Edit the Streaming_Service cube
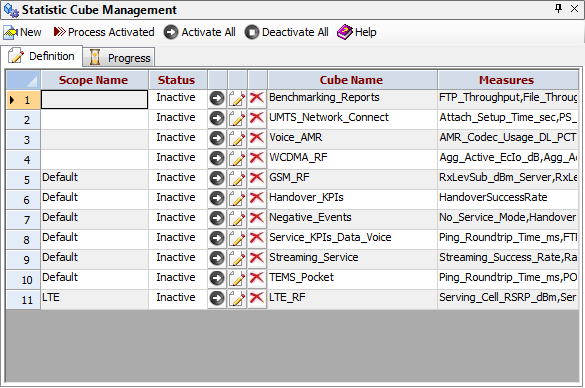 [x=237, y=258]
